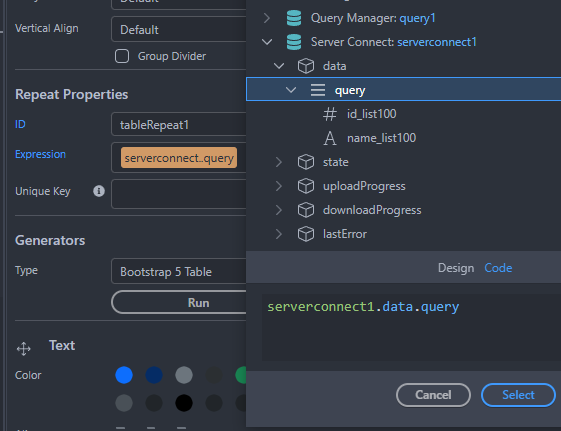This screenshot has height=431, width=561.
Task: Click the Server Connect database icon
Action: pyautogui.click(x=294, y=42)
